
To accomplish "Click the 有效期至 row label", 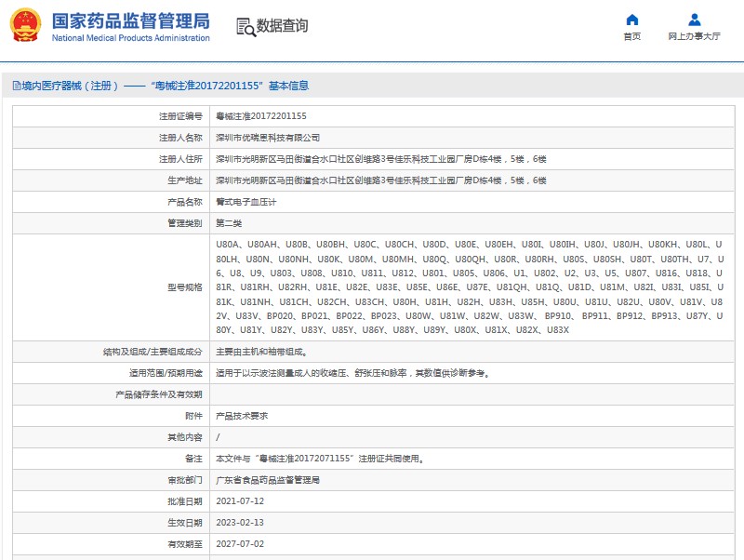I will tap(184, 544).
